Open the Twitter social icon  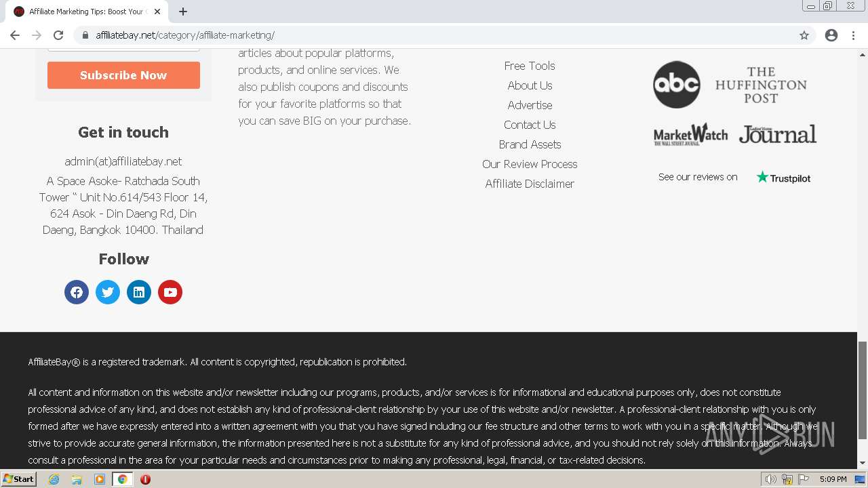tap(108, 292)
